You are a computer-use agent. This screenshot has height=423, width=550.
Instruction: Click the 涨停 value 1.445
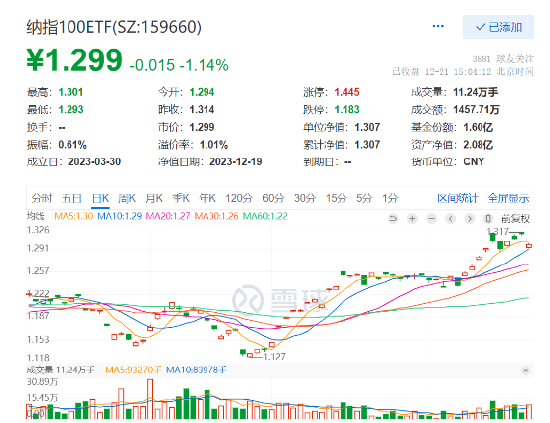[x=347, y=92]
